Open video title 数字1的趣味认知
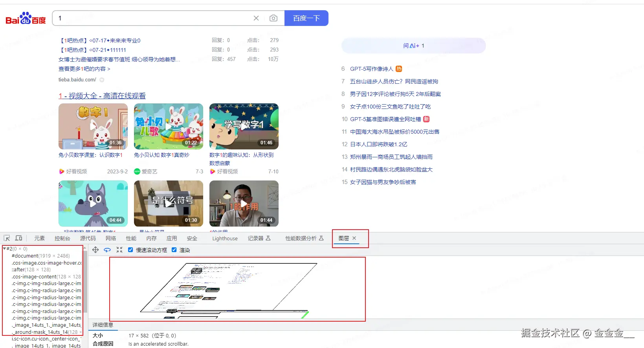 point(241,159)
